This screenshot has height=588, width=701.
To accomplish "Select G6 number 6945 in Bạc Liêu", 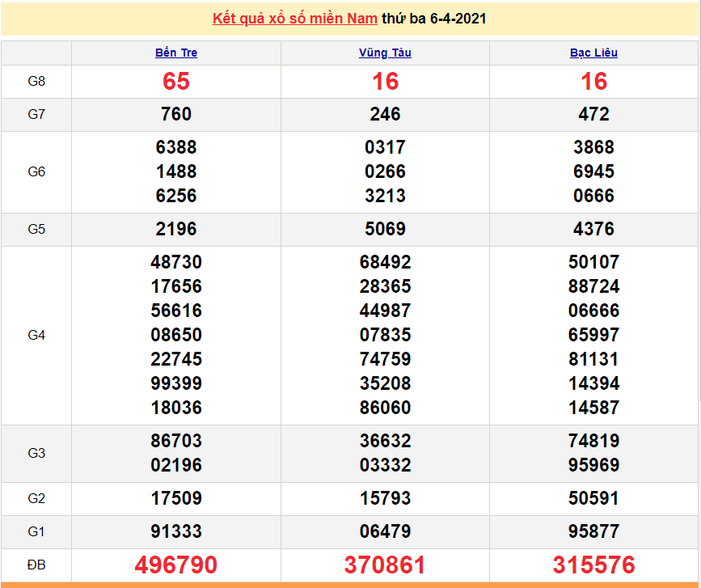I will point(593,171).
